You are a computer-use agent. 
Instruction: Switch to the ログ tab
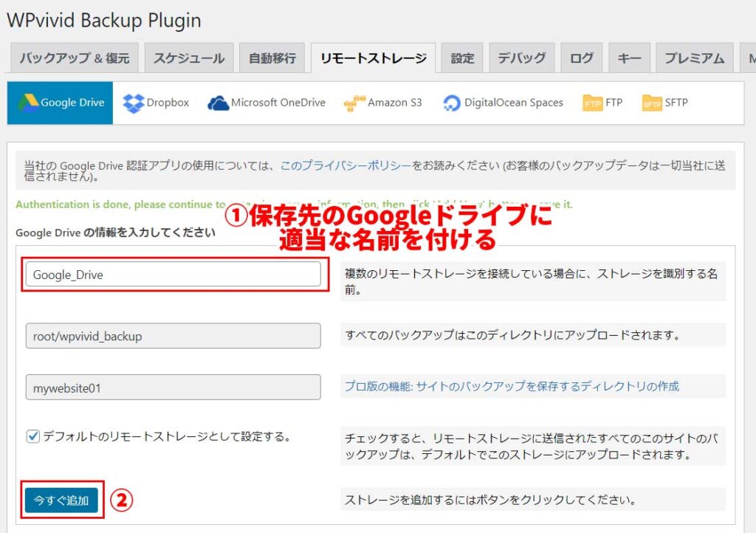(582, 58)
